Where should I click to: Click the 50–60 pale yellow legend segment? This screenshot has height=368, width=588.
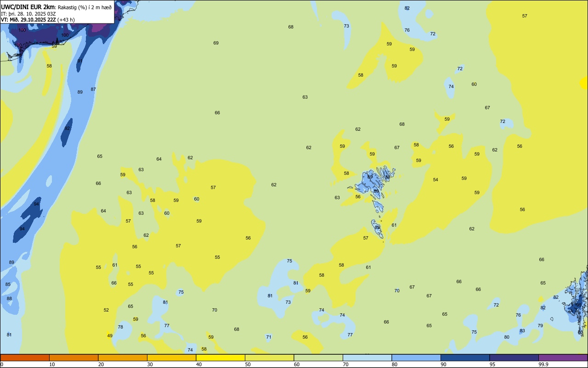269,357
